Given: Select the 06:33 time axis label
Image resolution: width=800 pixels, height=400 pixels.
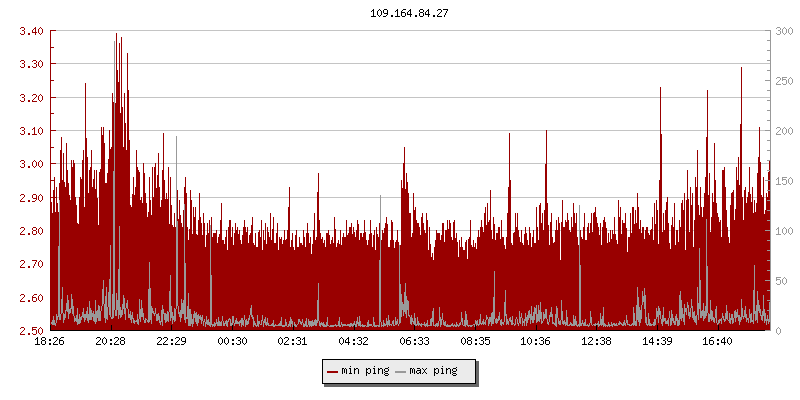Looking at the screenshot, I should tap(414, 342).
